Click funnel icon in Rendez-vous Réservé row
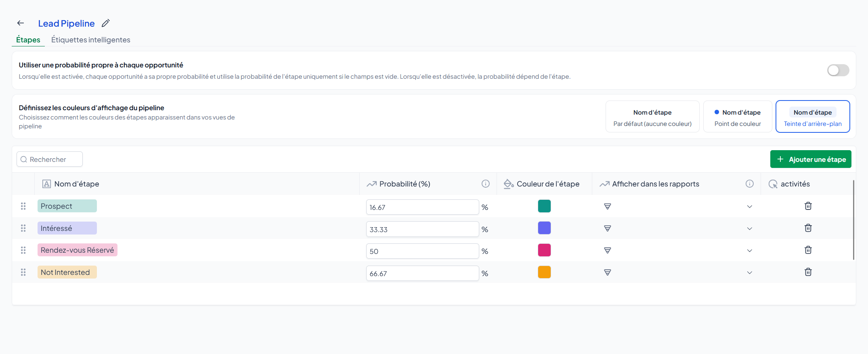The height and width of the screenshot is (354, 868). pyautogui.click(x=607, y=251)
